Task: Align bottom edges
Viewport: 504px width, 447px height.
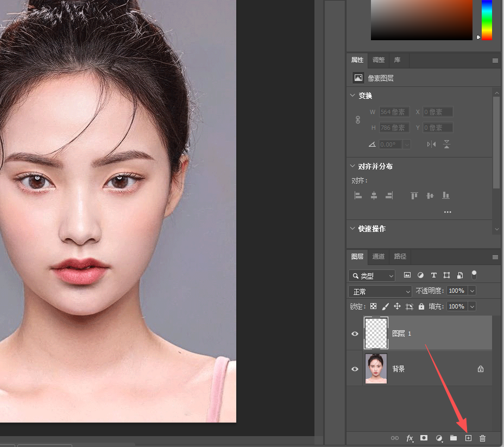Action: [x=446, y=195]
